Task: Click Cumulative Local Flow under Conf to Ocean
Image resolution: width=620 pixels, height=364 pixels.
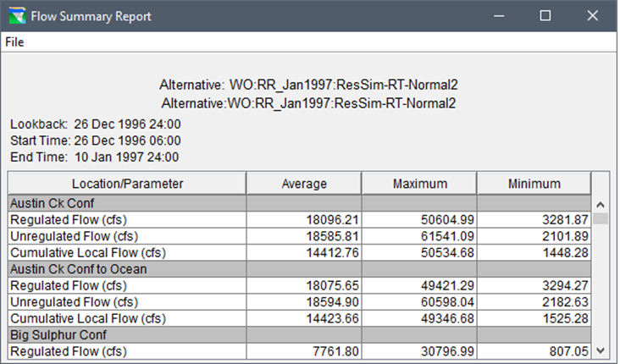Action: pyautogui.click(x=88, y=318)
